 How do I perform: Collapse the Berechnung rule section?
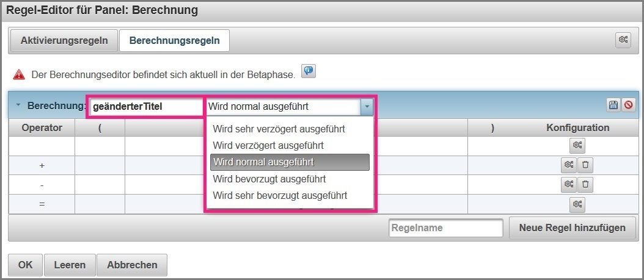click(18, 105)
